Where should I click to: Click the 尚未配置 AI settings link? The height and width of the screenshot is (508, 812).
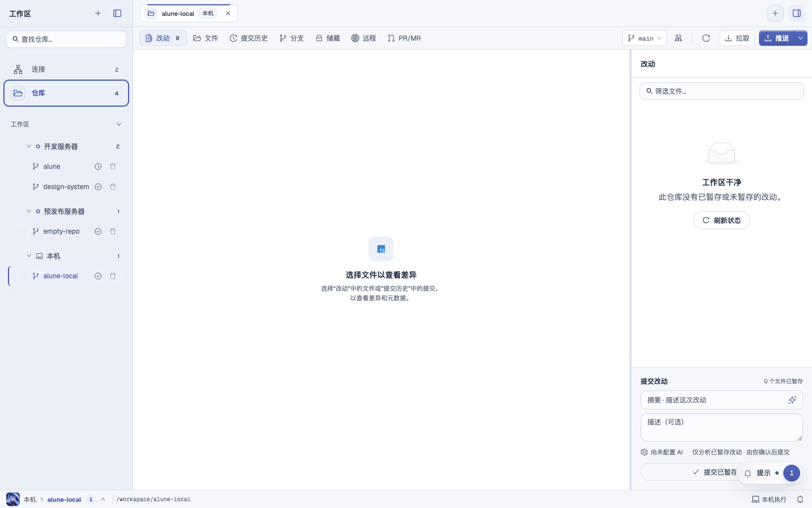pos(662,452)
